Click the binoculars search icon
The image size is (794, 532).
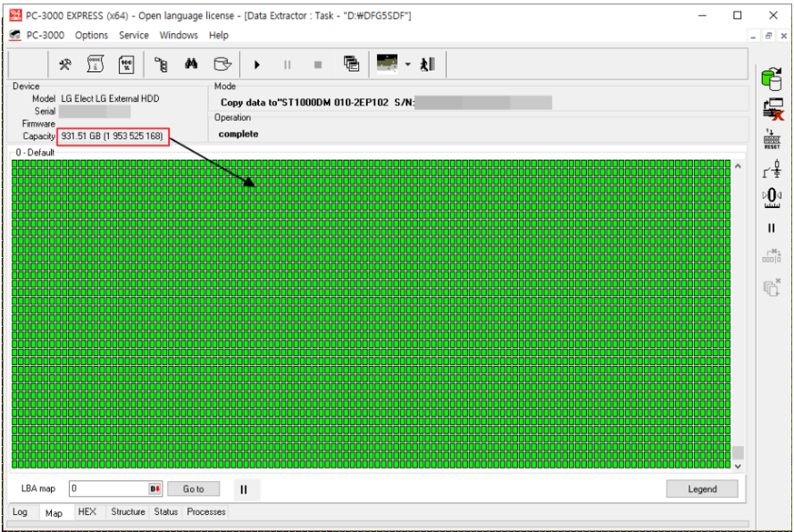tap(191, 63)
